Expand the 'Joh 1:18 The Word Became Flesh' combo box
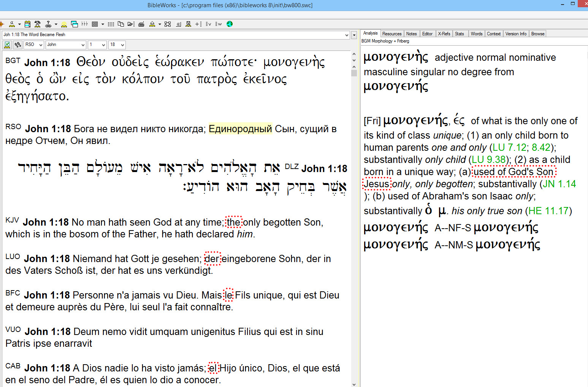 tap(347, 35)
